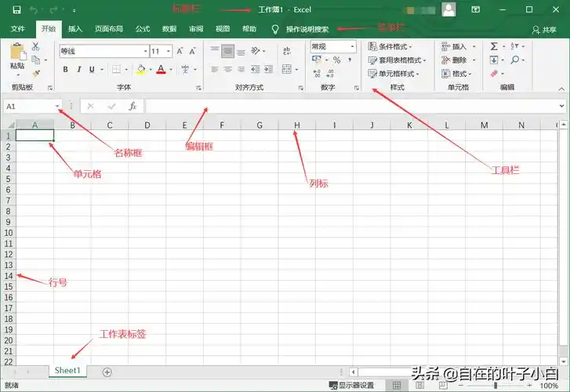Viewport: 570px width, 392px height.
Task: Toggle Center horizontal alignment
Action: 228,69
